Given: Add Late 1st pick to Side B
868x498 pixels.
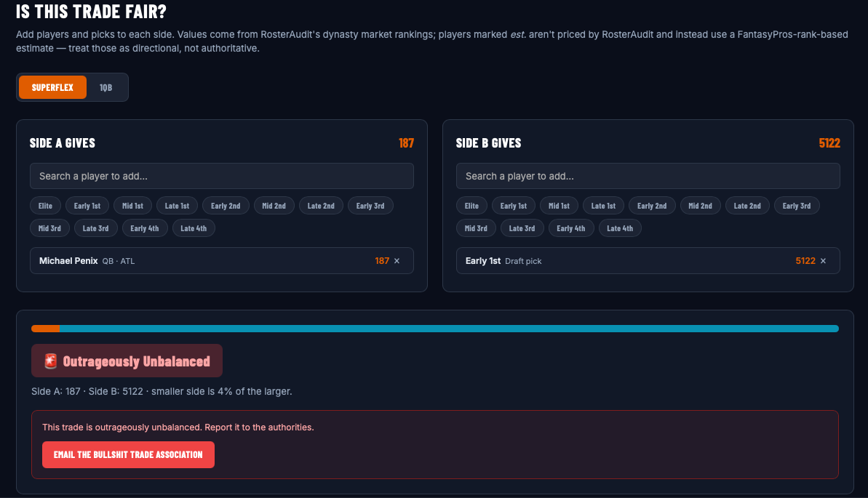Looking at the screenshot, I should 603,206.
